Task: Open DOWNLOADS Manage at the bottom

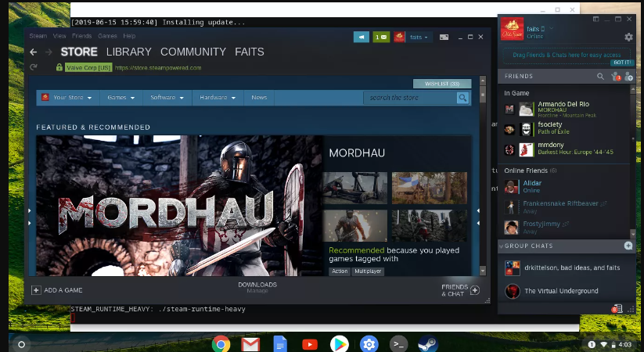Action: tap(257, 288)
